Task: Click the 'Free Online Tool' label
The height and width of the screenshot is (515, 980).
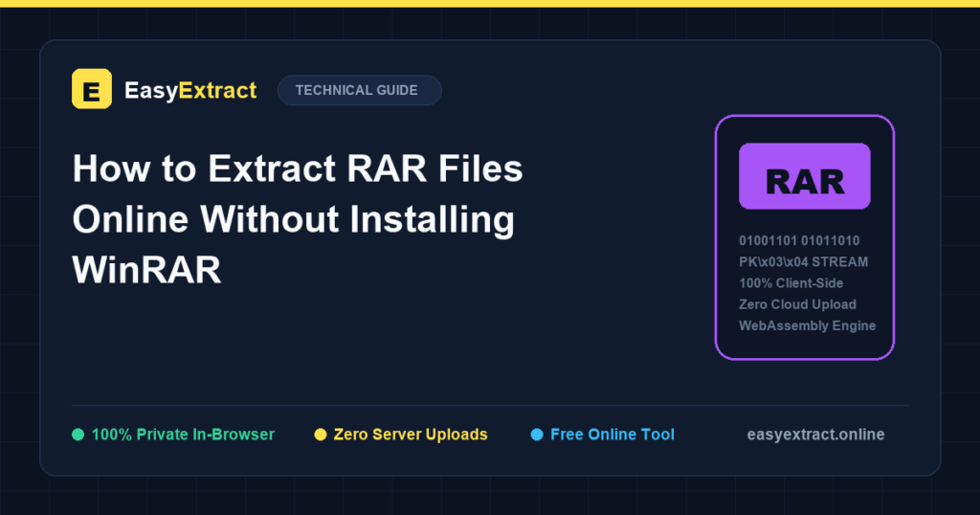Action: tap(612, 435)
